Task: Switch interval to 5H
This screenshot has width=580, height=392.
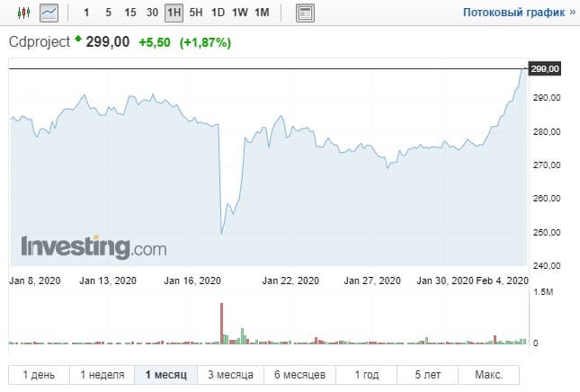Action: [x=196, y=13]
